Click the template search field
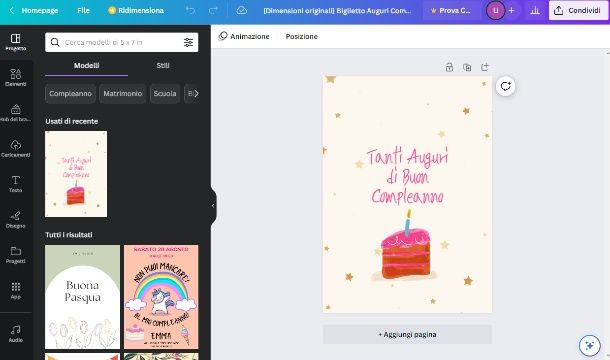The width and height of the screenshot is (610, 360). pyautogui.click(x=121, y=42)
